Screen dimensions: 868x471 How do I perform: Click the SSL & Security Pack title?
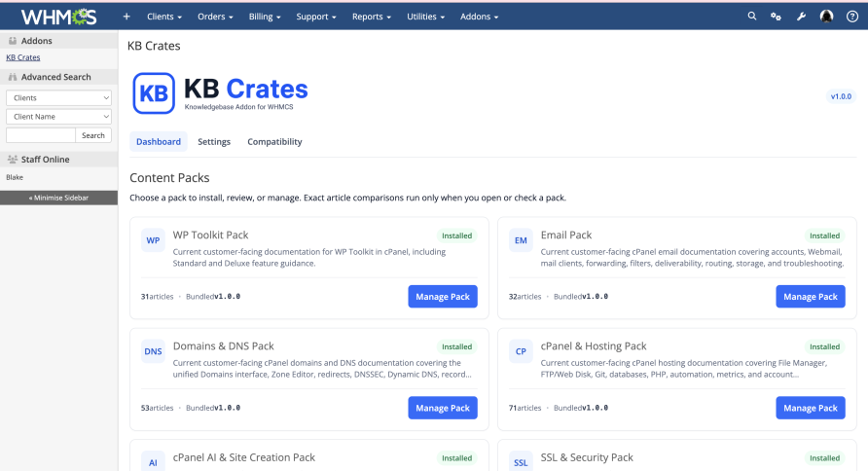587,457
